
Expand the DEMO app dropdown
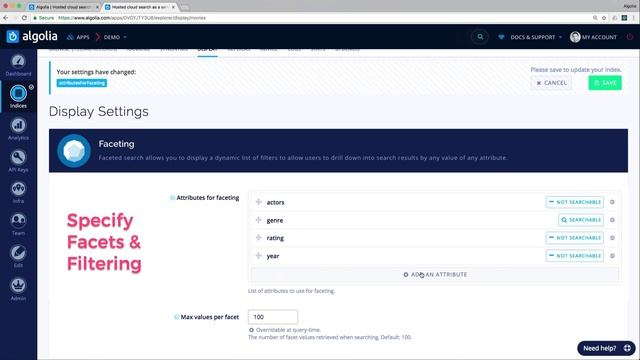115,37
